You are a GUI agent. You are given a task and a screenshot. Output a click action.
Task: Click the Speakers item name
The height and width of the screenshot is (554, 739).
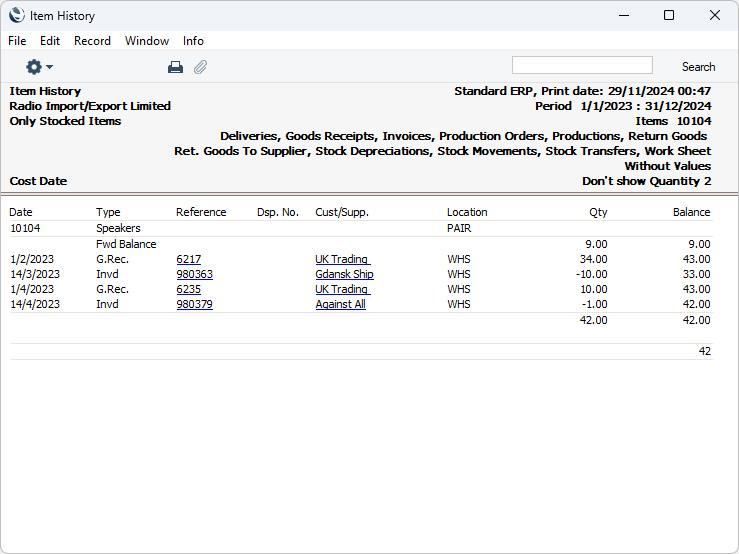pyautogui.click(x=118, y=228)
